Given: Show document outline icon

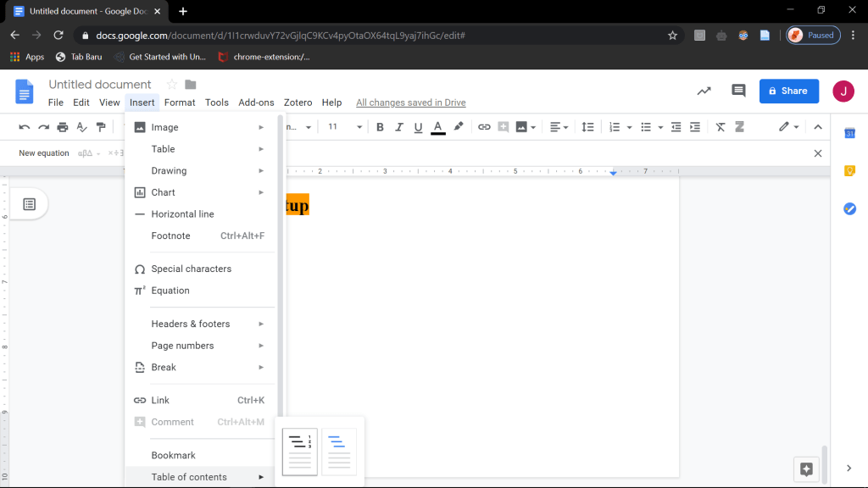Looking at the screenshot, I should click(29, 204).
